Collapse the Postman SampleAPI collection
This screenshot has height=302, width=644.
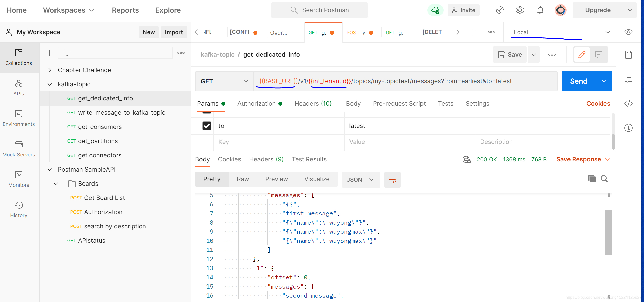coord(50,170)
